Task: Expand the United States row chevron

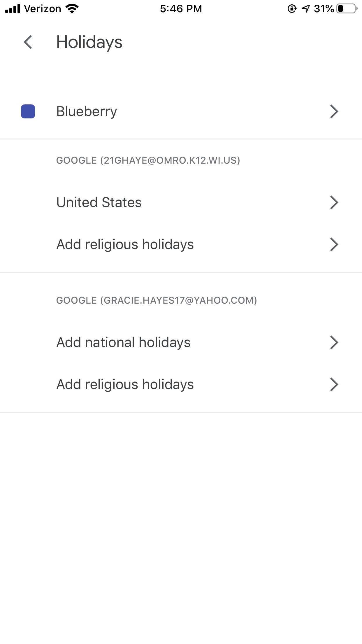Action: point(334,202)
